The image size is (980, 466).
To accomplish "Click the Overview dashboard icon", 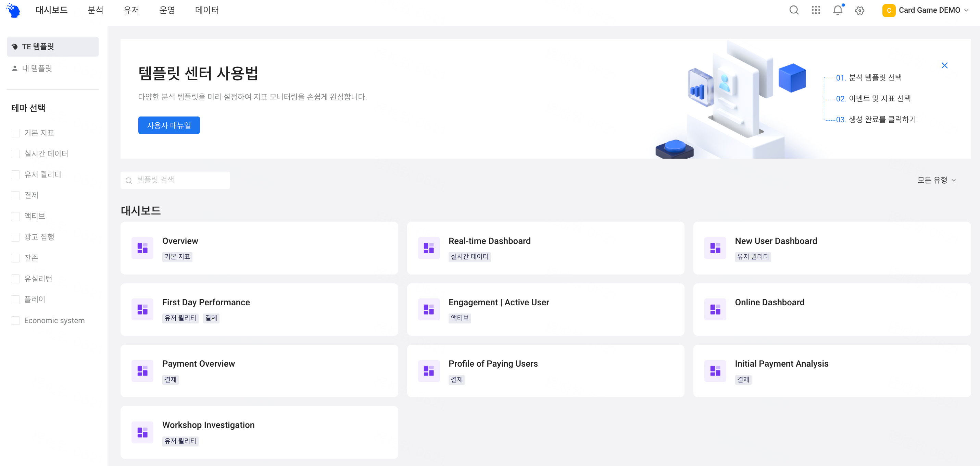I will pyautogui.click(x=142, y=248).
